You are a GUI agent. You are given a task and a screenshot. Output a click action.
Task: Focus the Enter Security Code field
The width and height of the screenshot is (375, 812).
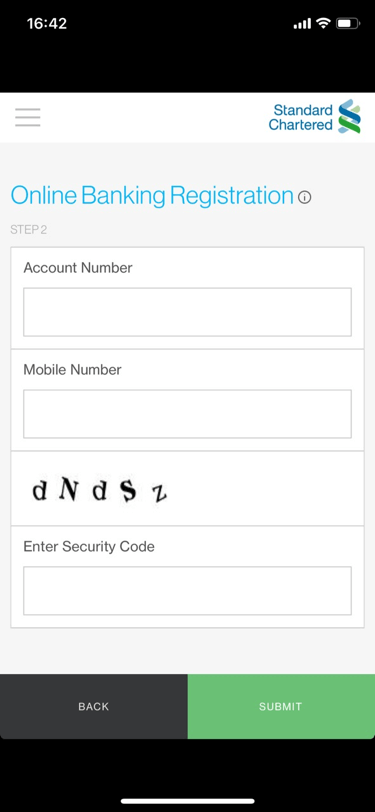187,590
